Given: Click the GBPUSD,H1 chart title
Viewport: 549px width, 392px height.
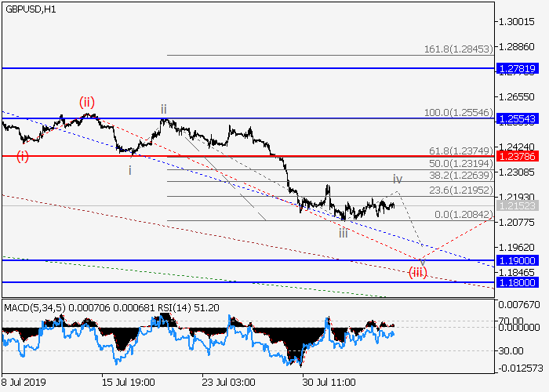Looking at the screenshot, I should (35, 8).
